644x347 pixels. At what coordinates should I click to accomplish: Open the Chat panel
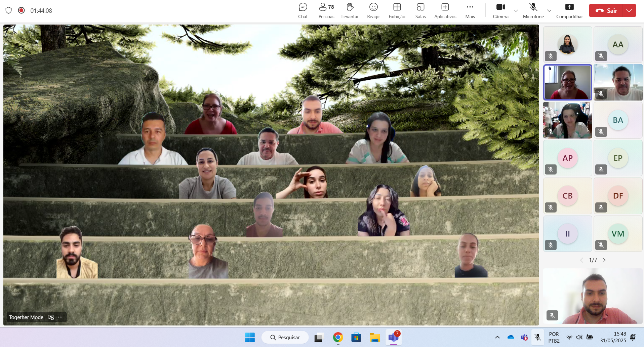coord(303,11)
